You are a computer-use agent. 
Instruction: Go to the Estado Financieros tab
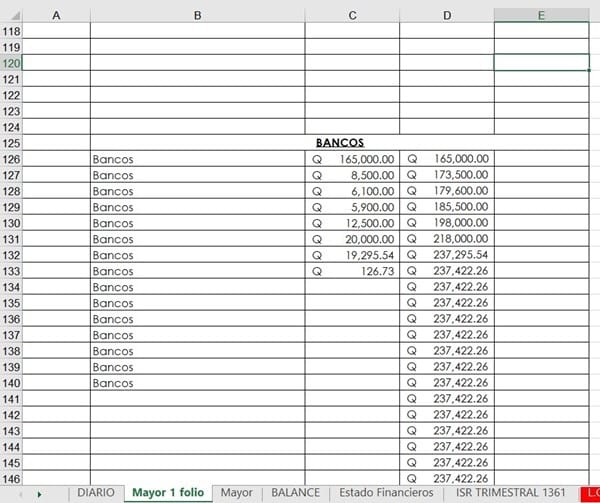click(386, 492)
